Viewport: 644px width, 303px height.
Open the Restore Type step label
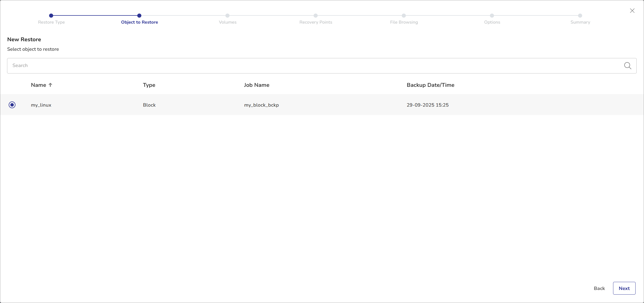pos(51,22)
